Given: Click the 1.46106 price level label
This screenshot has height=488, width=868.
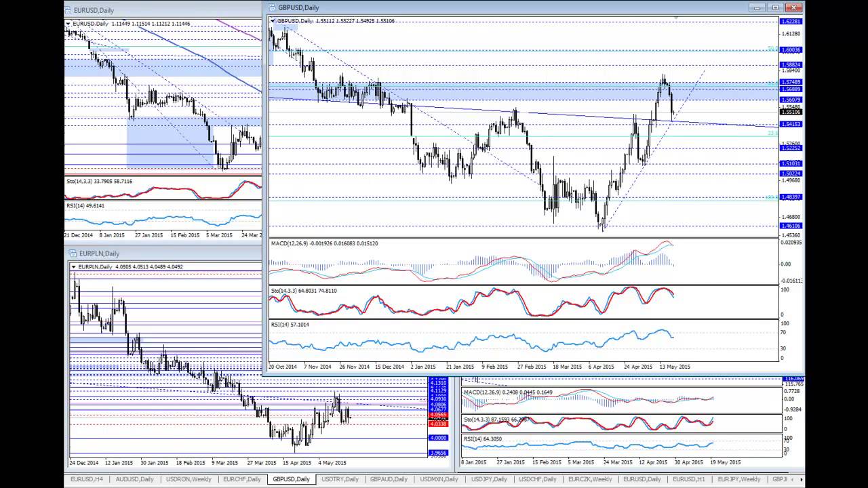Looking at the screenshot, I should [x=791, y=226].
